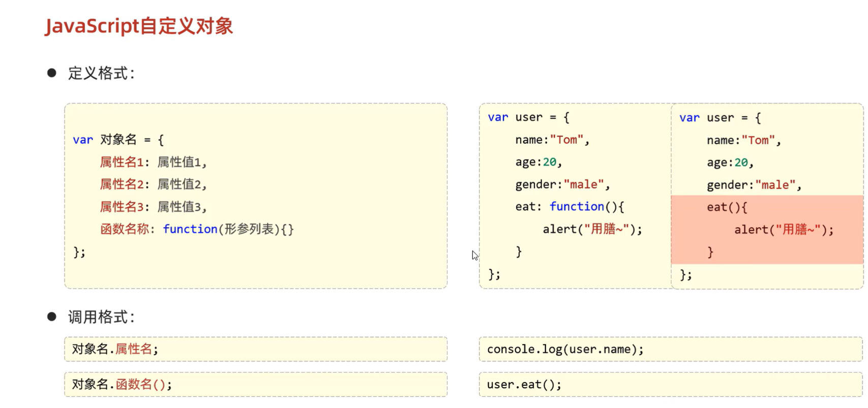Click 'gender:"male",' in middle code block
Viewport: 868px width, 408px height.
click(x=562, y=184)
